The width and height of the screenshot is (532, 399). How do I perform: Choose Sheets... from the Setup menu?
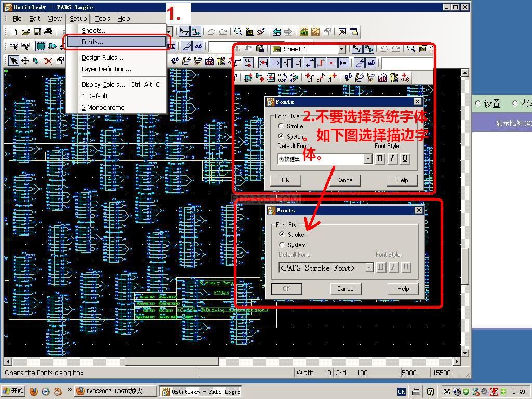click(116, 30)
